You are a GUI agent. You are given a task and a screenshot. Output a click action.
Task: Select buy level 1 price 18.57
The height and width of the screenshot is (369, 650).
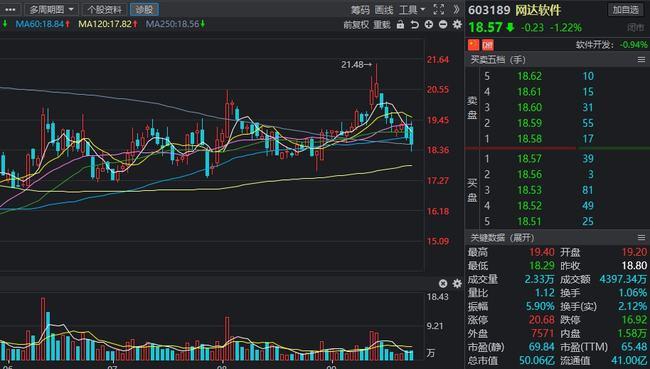pyautogui.click(x=529, y=159)
